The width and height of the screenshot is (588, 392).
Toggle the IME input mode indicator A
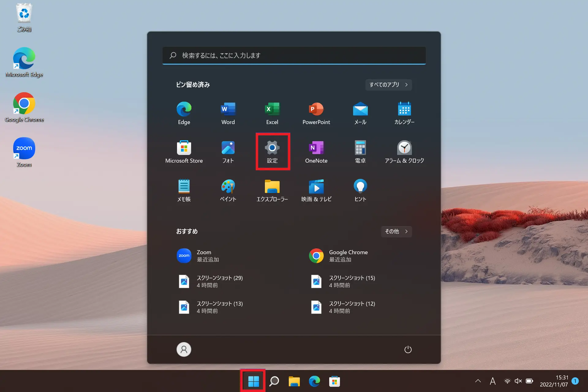coord(492,381)
